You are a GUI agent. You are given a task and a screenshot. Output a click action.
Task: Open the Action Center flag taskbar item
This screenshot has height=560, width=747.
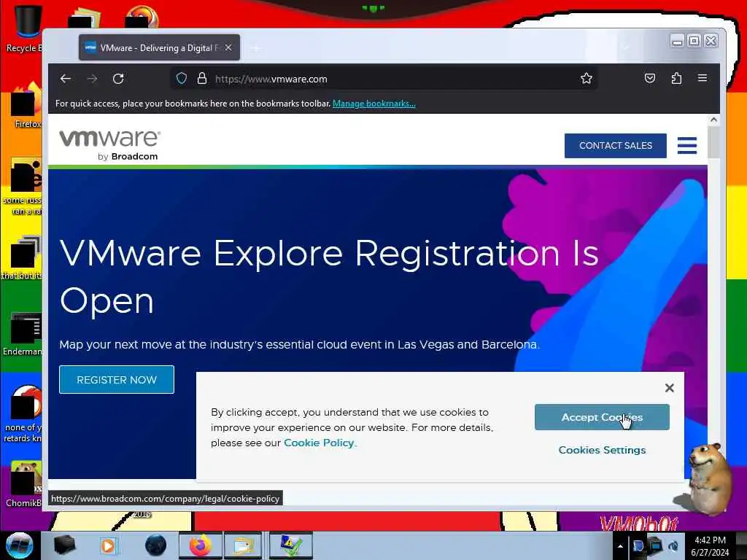[x=291, y=545]
